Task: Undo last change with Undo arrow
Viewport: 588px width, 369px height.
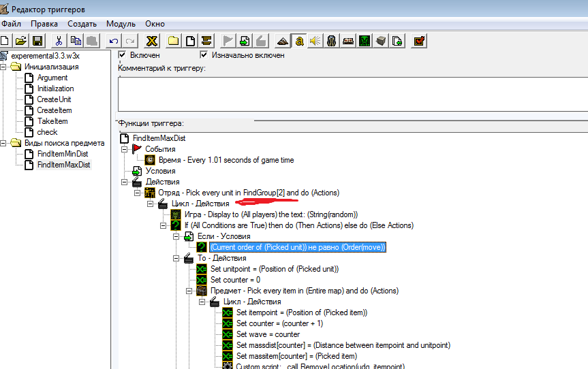Action: coord(114,41)
